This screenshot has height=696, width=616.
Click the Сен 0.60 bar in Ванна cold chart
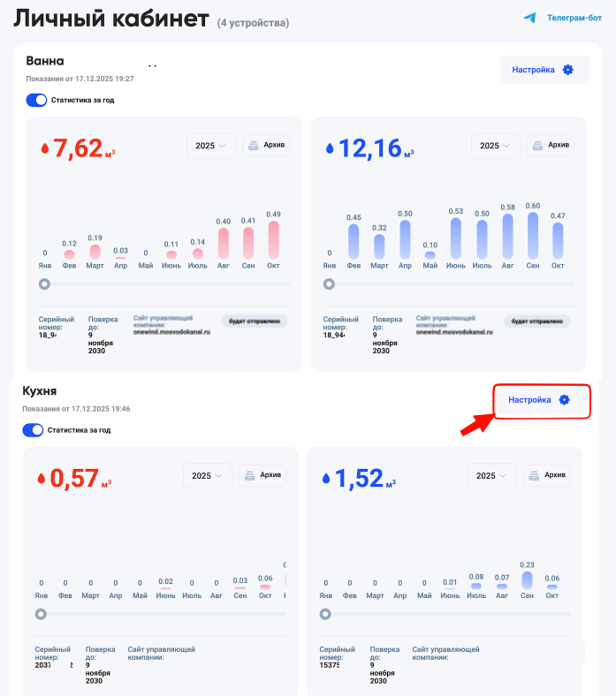pyautogui.click(x=533, y=236)
